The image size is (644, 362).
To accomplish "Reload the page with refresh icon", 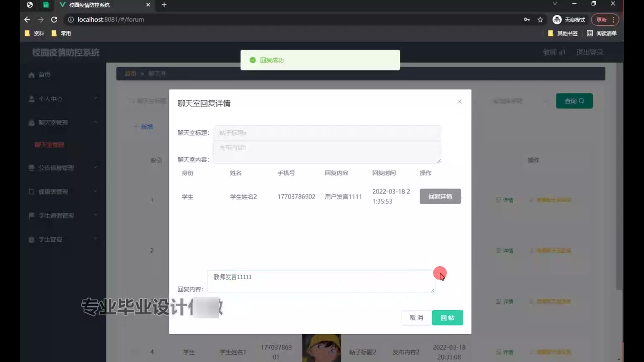I will coord(54,20).
